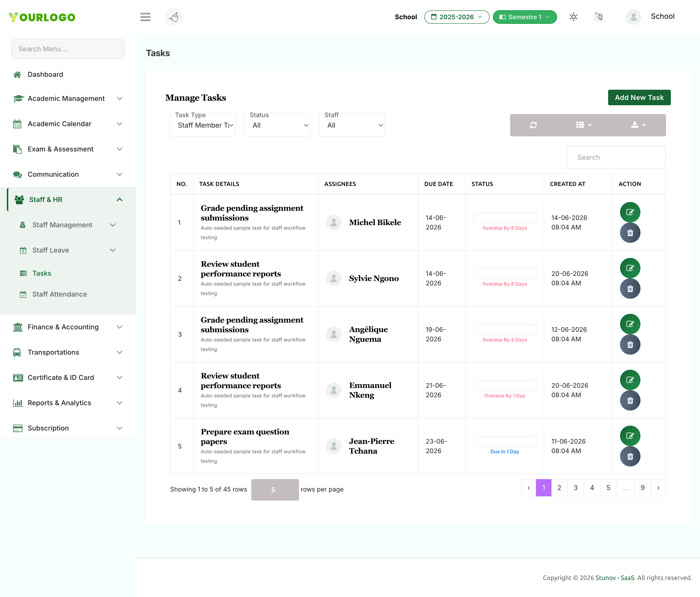Edit the Angélique Nguema task
This screenshot has height=597, width=700.
click(630, 324)
